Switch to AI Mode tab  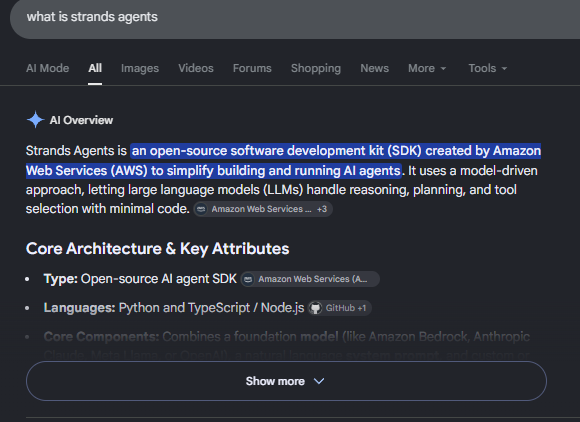tap(47, 68)
